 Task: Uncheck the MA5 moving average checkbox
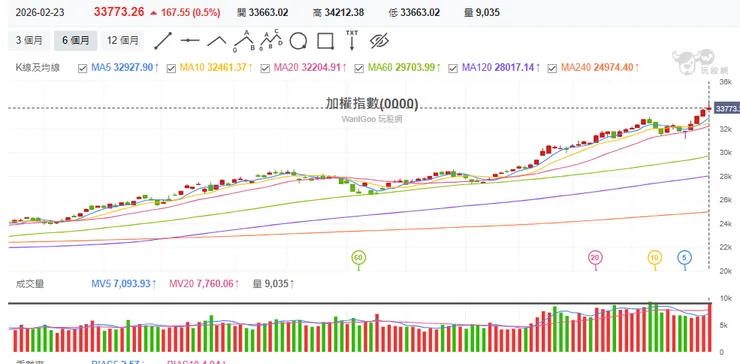(x=83, y=68)
